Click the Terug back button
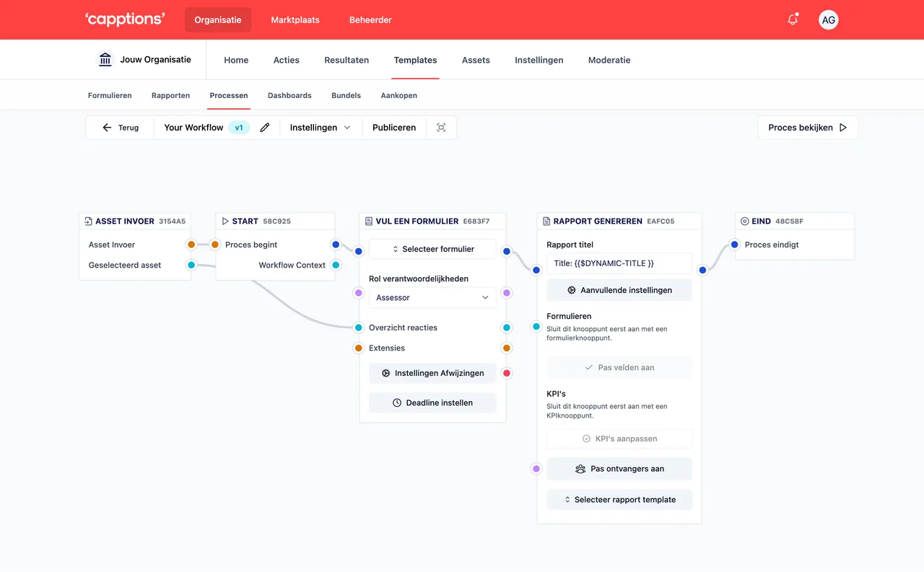The width and height of the screenshot is (924, 572). coord(120,128)
